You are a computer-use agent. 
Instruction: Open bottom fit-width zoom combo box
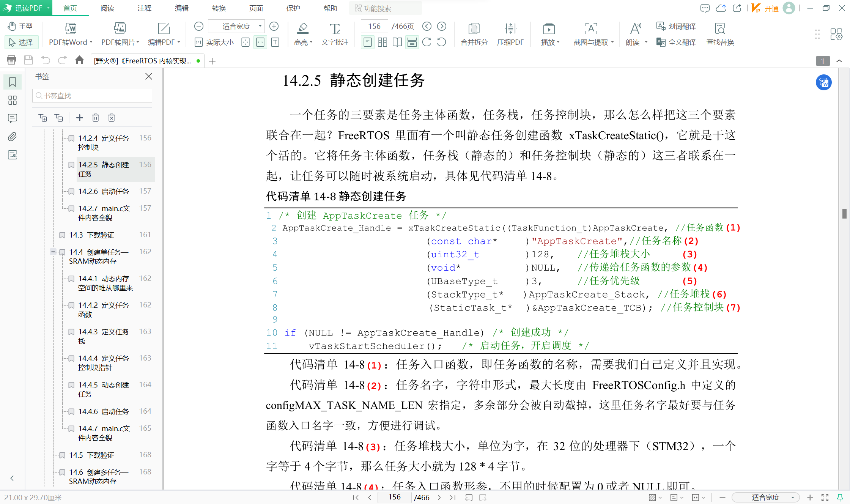pyautogui.click(x=766, y=497)
